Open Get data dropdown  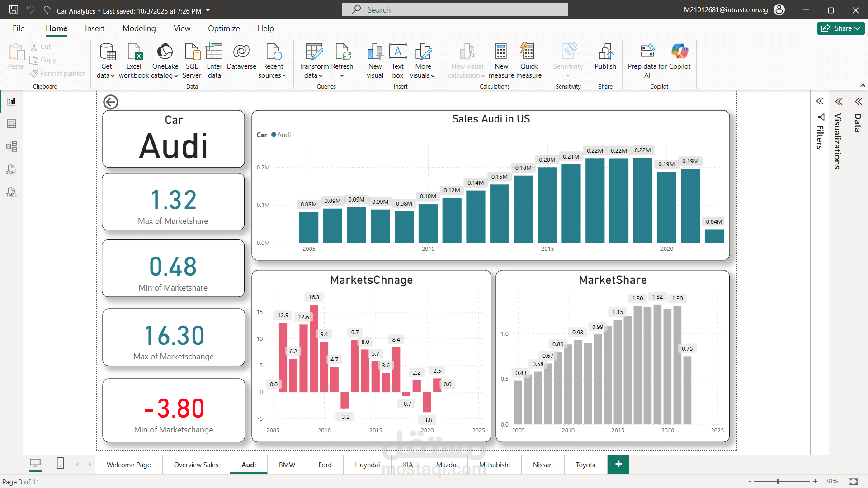pos(106,61)
